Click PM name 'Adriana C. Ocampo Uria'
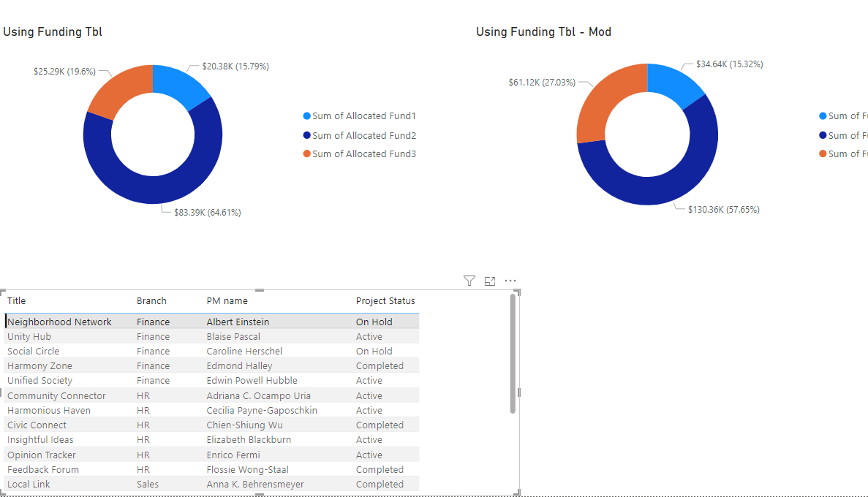The height and width of the screenshot is (497, 868). coord(259,395)
